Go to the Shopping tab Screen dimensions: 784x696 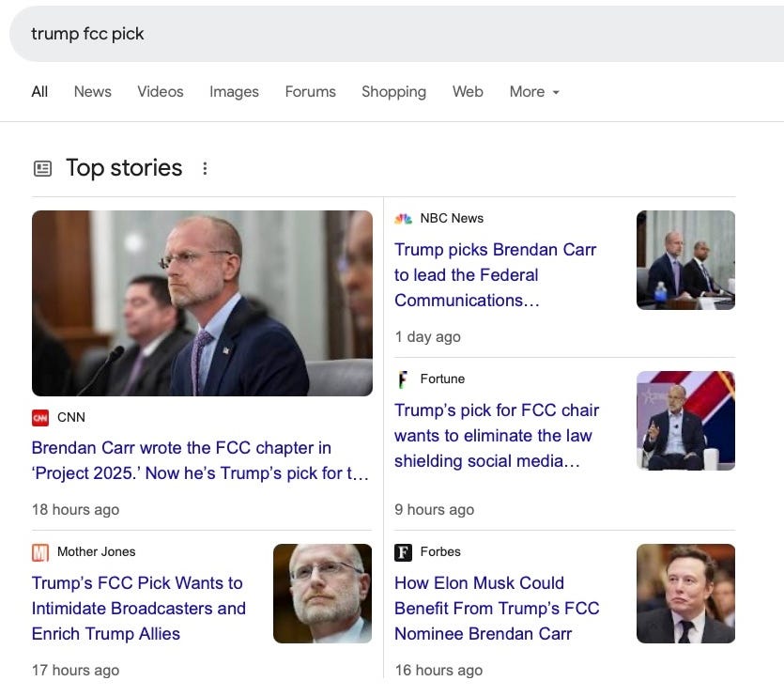point(394,91)
